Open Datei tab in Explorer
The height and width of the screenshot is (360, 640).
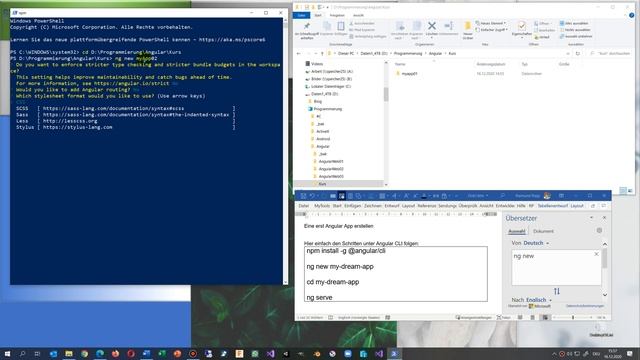coord(301,15)
